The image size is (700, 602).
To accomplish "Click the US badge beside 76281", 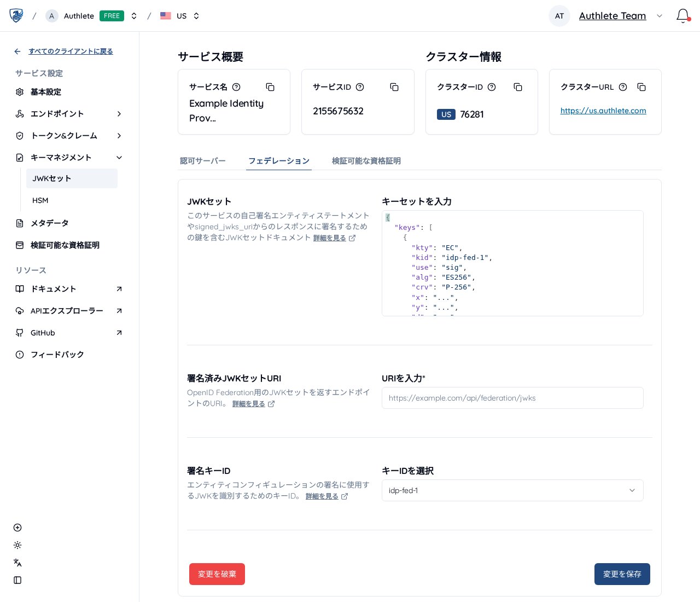I will click(x=446, y=114).
